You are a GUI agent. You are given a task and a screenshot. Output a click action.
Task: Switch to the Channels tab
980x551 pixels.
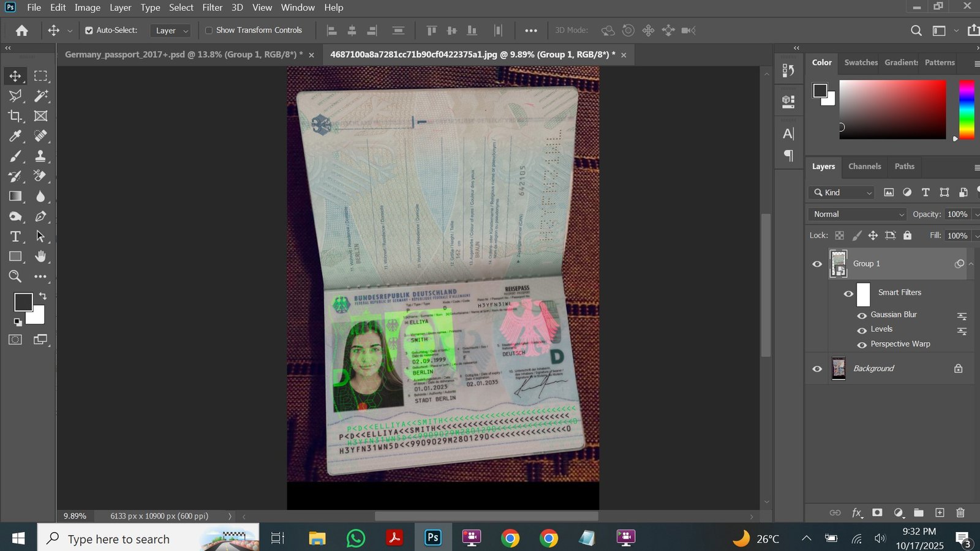(x=864, y=167)
